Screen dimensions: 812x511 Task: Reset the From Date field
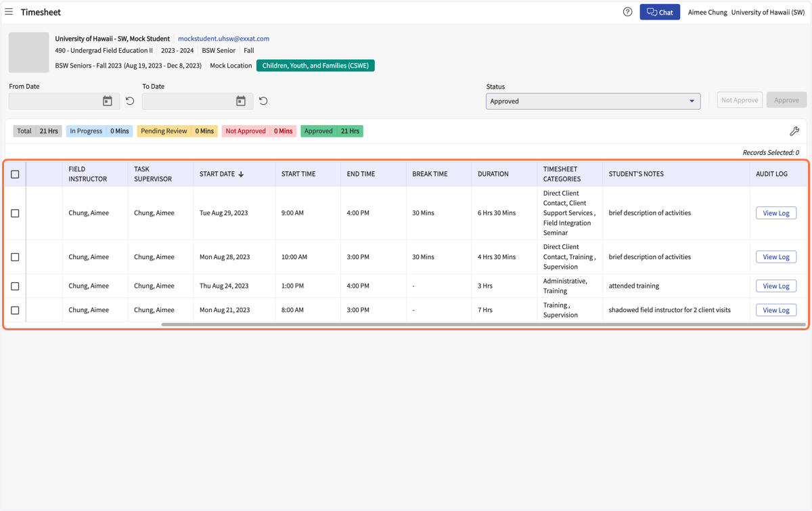coord(130,101)
